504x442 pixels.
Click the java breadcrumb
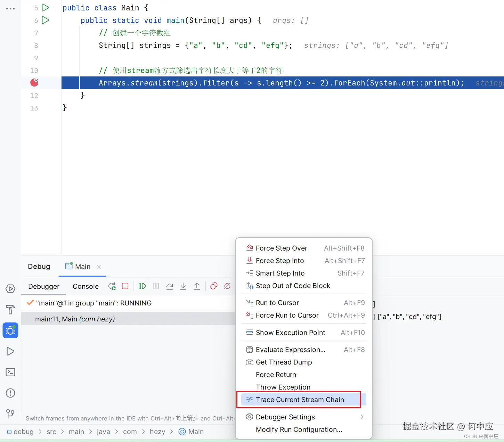(103, 432)
